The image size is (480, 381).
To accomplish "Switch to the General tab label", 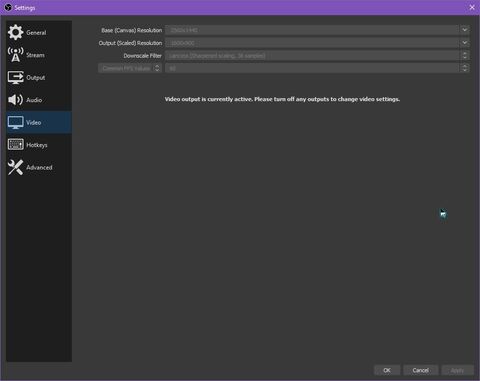I will pos(36,33).
